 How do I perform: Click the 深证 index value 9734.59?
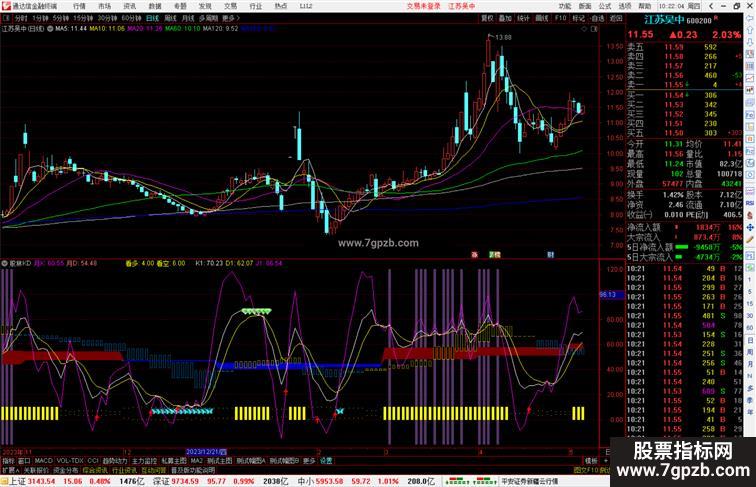pos(185,481)
